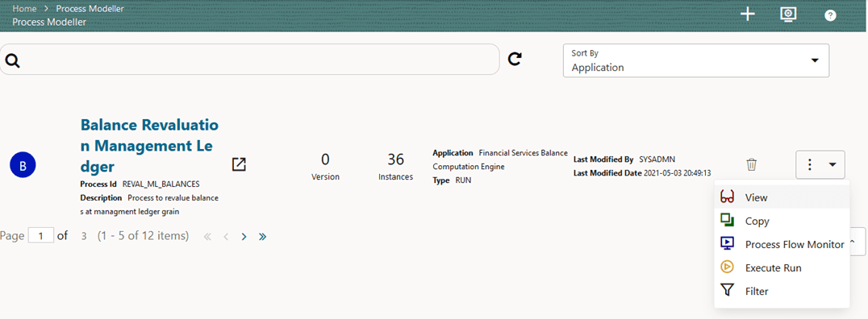
Task: Click the Process Id REVAL_ML_BALANCES
Action: coord(161,184)
